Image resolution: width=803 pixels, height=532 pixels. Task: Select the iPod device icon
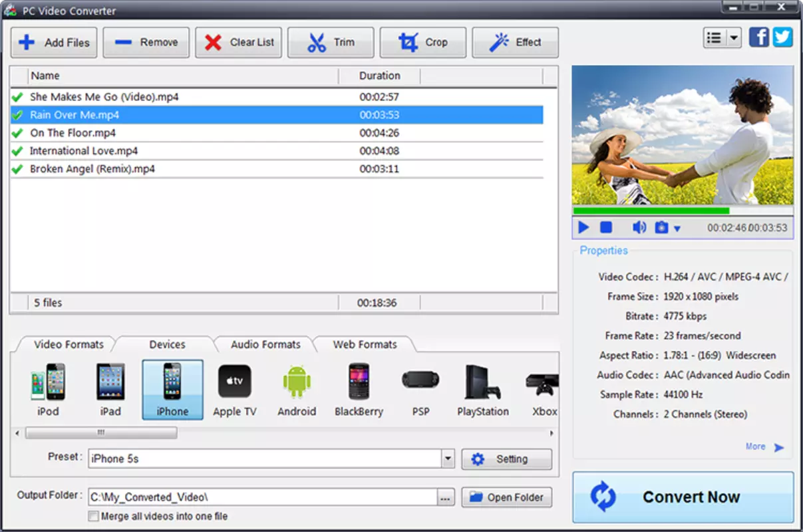click(x=48, y=390)
